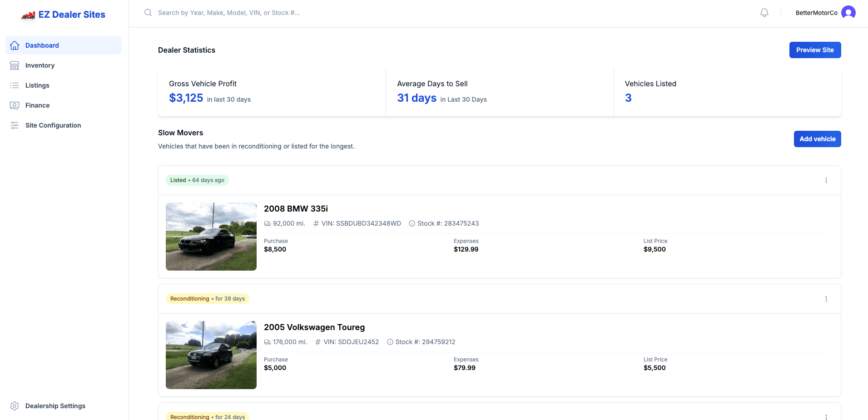The width and height of the screenshot is (868, 420).
Task: Click the Preview Site button
Action: coord(815,50)
